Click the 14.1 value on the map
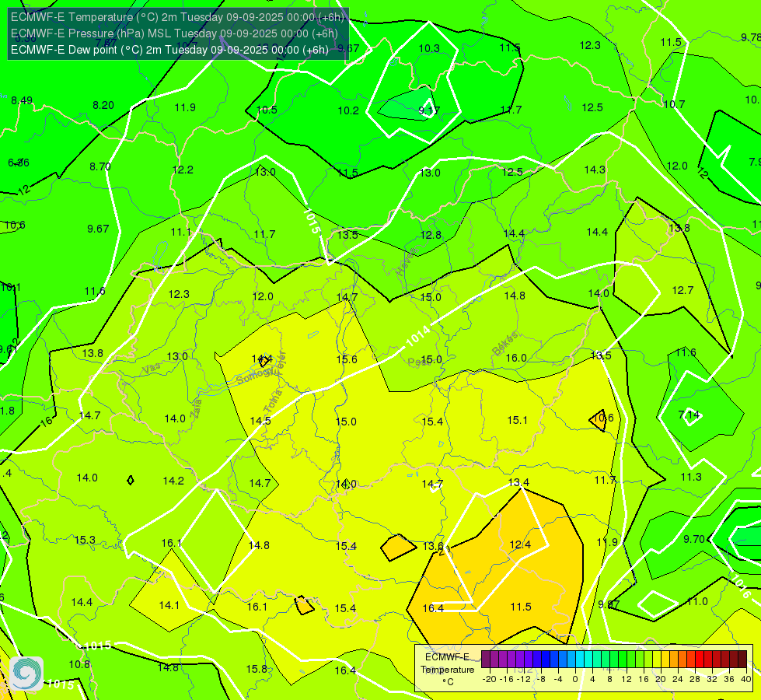Screen dimensions: 761x700 [169, 606]
